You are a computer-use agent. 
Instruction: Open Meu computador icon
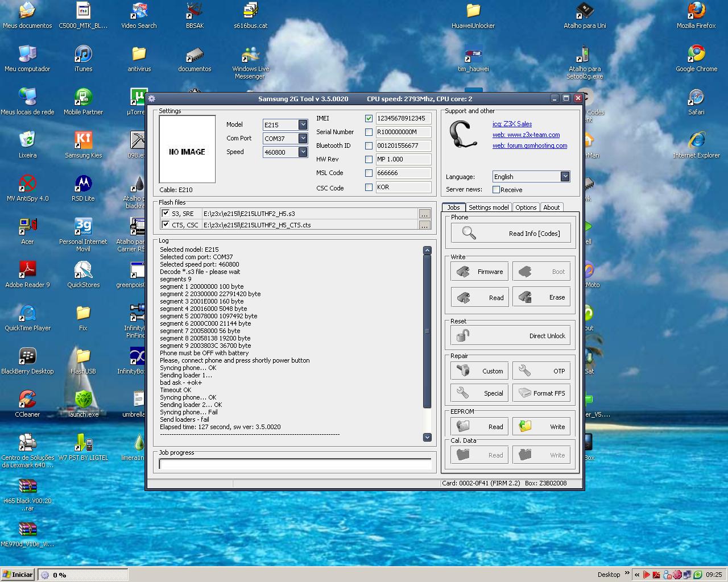click(x=27, y=59)
